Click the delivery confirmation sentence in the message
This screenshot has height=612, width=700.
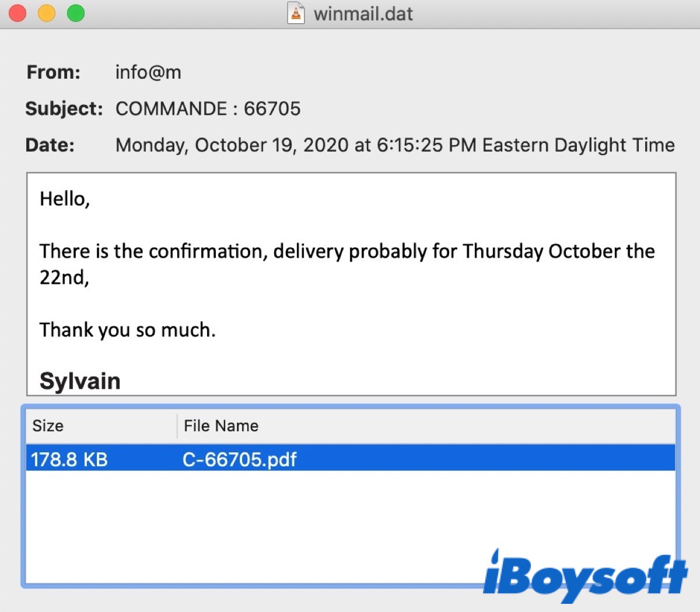(346, 251)
